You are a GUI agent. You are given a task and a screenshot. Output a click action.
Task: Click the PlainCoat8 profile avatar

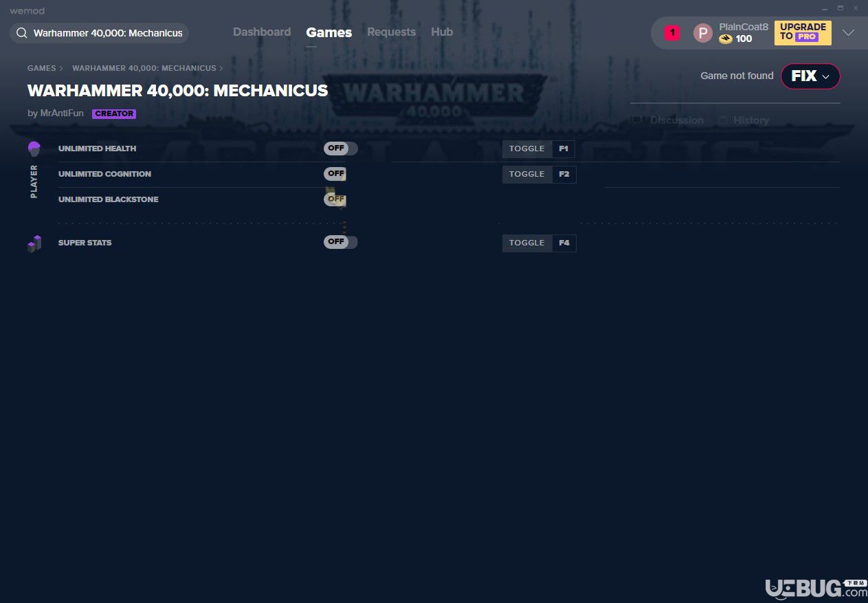703,33
